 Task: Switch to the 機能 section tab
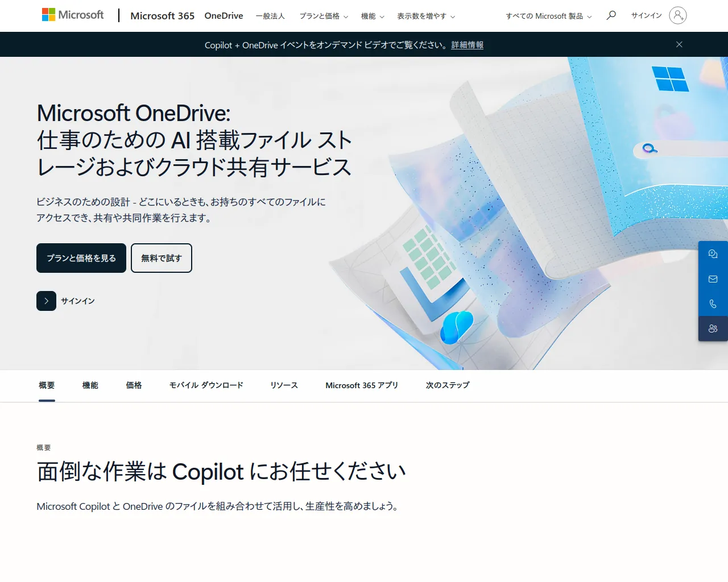[x=90, y=385]
